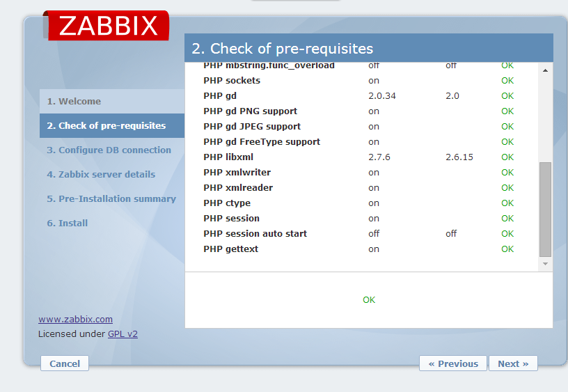Proceed with the Next button
This screenshot has height=392, width=568.
point(513,363)
